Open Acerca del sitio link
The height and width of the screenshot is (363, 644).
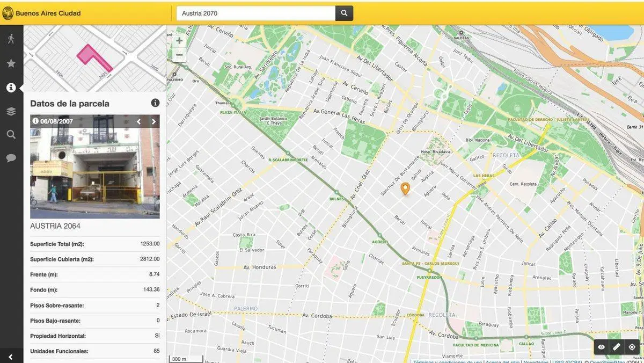click(x=503, y=361)
